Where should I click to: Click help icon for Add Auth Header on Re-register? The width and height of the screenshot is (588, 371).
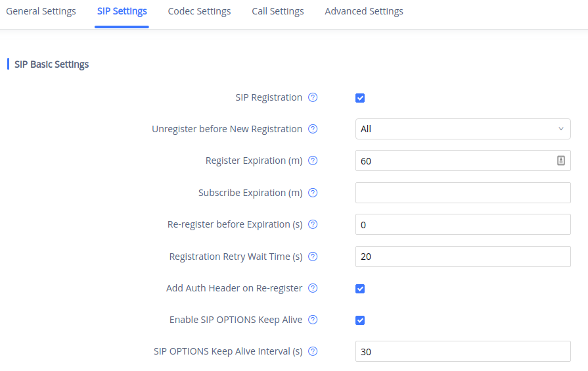(x=313, y=288)
